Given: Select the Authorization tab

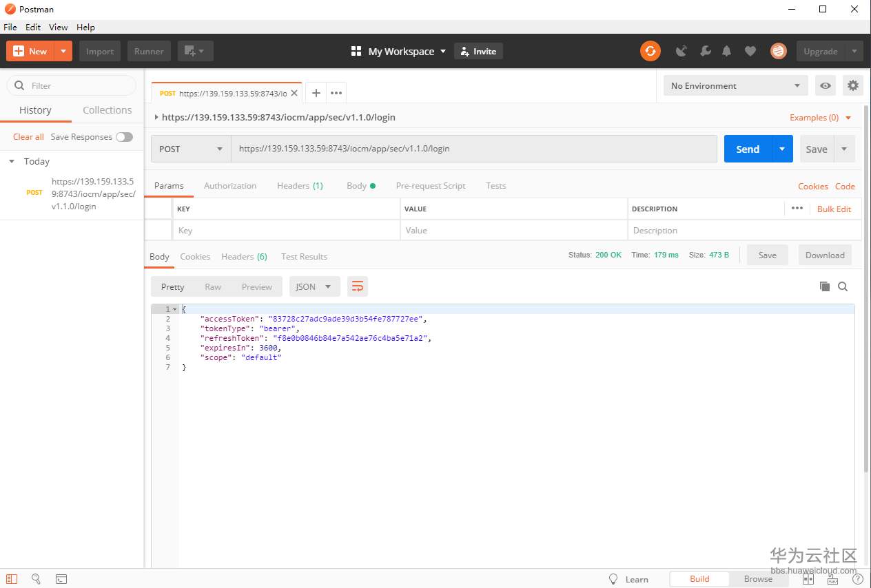Looking at the screenshot, I should tap(230, 186).
